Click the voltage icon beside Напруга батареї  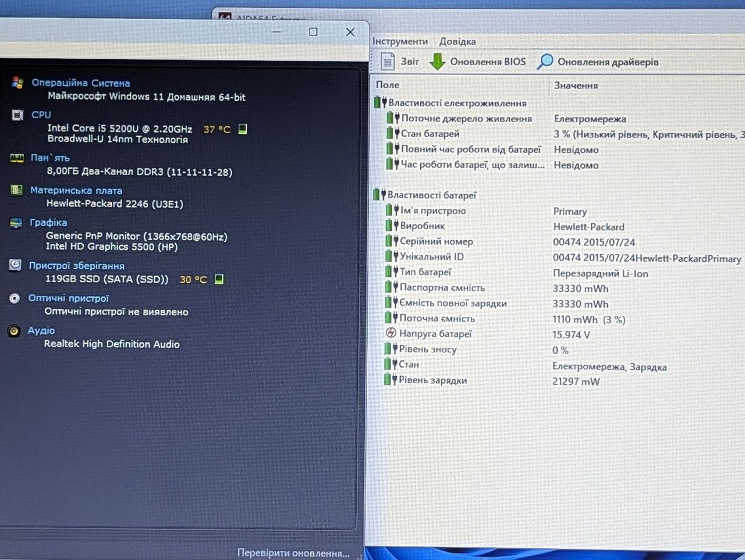coord(391,333)
